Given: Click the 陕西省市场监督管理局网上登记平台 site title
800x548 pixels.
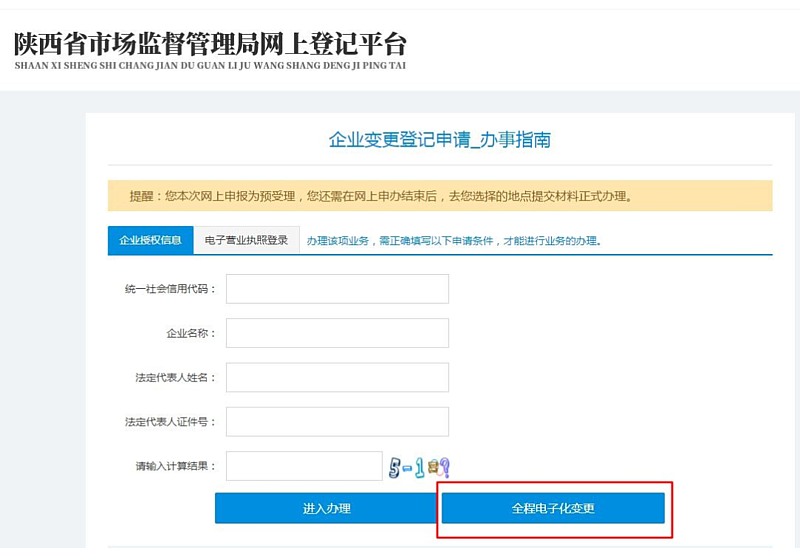Looking at the screenshot, I should tap(210, 44).
